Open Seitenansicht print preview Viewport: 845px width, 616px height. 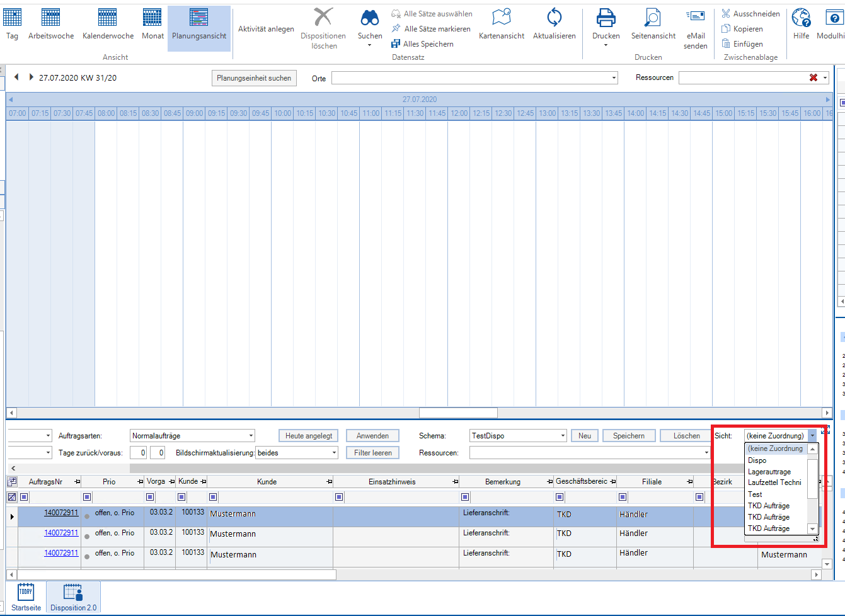pos(653,18)
